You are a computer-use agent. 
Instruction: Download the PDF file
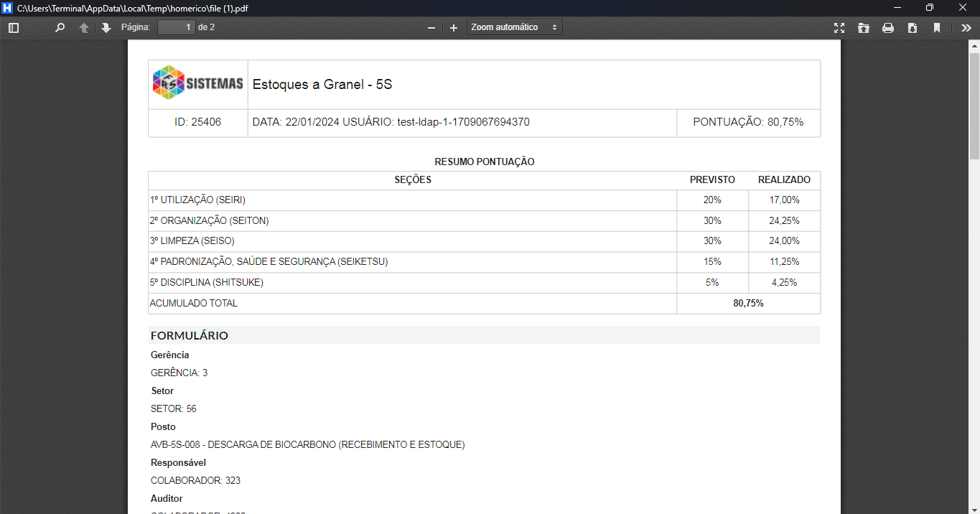tap(913, 28)
